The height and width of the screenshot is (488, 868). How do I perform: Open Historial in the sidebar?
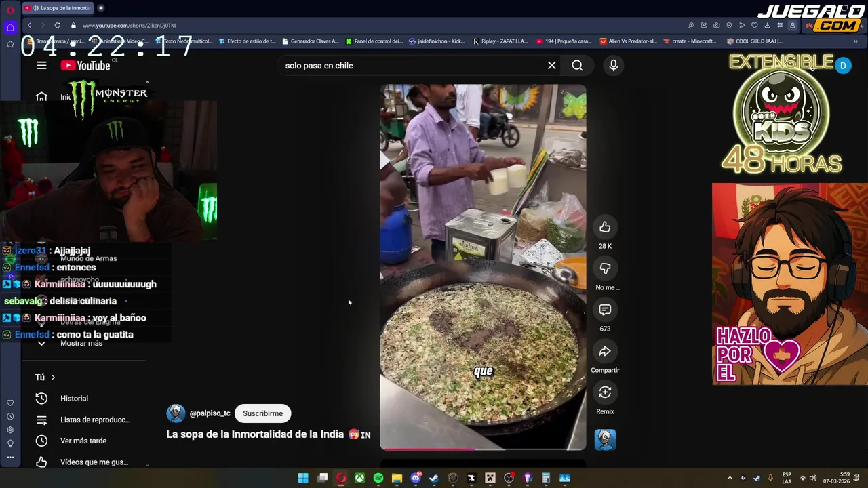point(74,399)
